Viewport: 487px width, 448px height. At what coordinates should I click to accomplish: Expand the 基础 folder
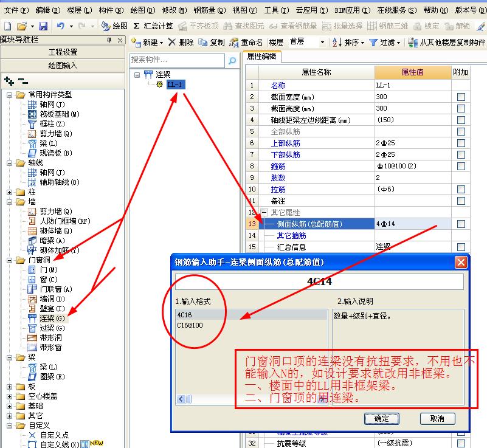(10, 406)
